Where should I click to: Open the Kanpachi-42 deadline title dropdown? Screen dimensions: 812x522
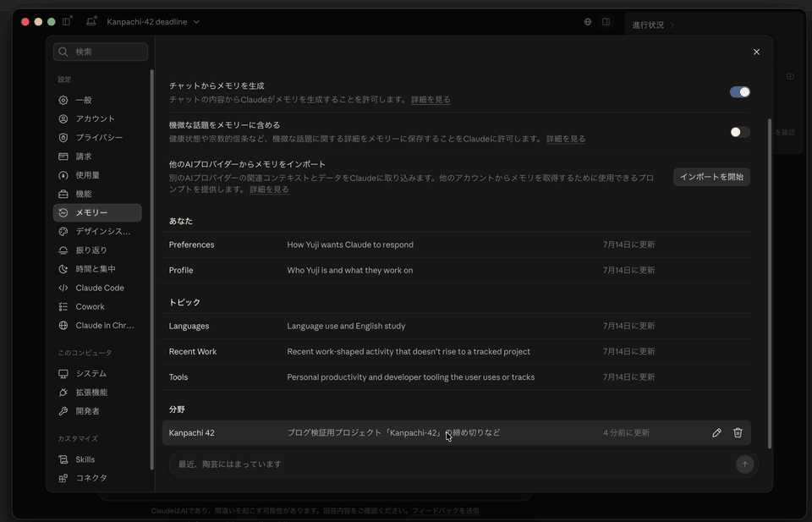[x=153, y=22]
